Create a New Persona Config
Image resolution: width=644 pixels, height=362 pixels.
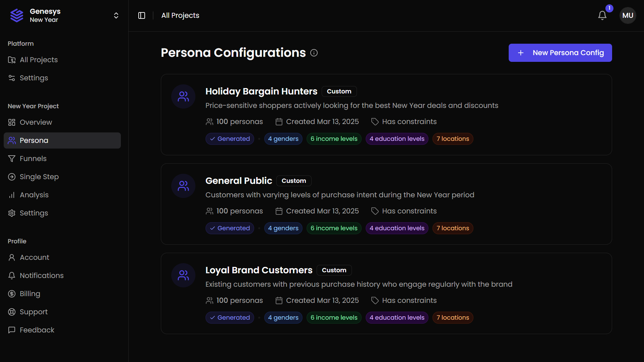pyautogui.click(x=560, y=53)
